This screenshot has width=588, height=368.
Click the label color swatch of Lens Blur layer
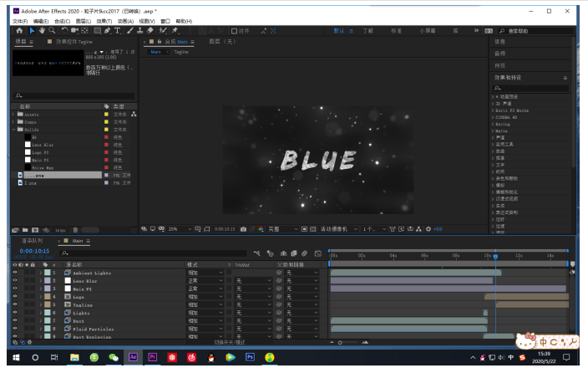[x=48, y=280]
